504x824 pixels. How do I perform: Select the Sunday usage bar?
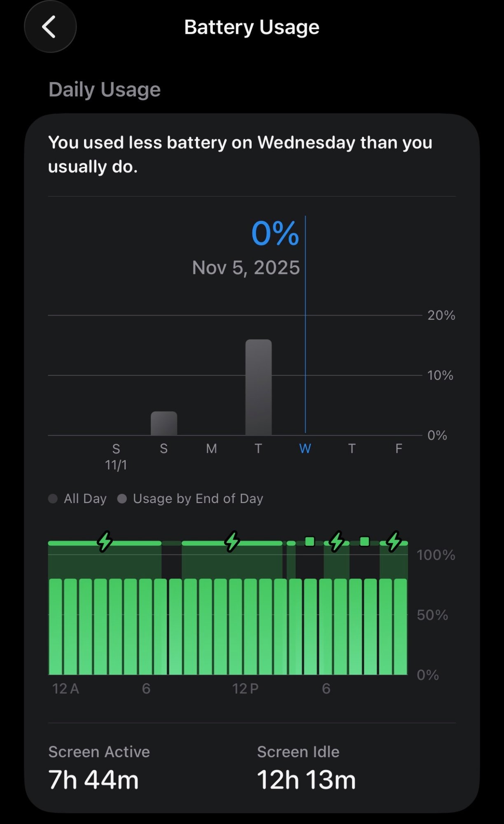pyautogui.click(x=164, y=423)
